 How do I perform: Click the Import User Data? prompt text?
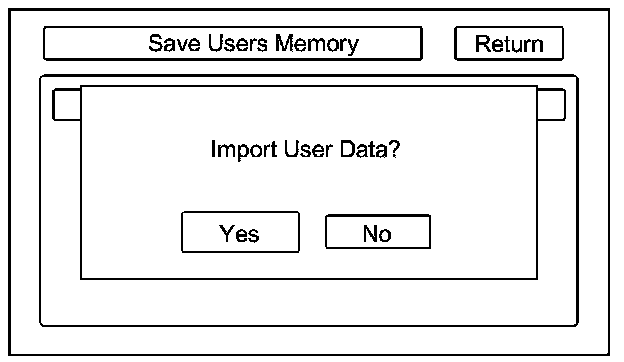click(305, 150)
